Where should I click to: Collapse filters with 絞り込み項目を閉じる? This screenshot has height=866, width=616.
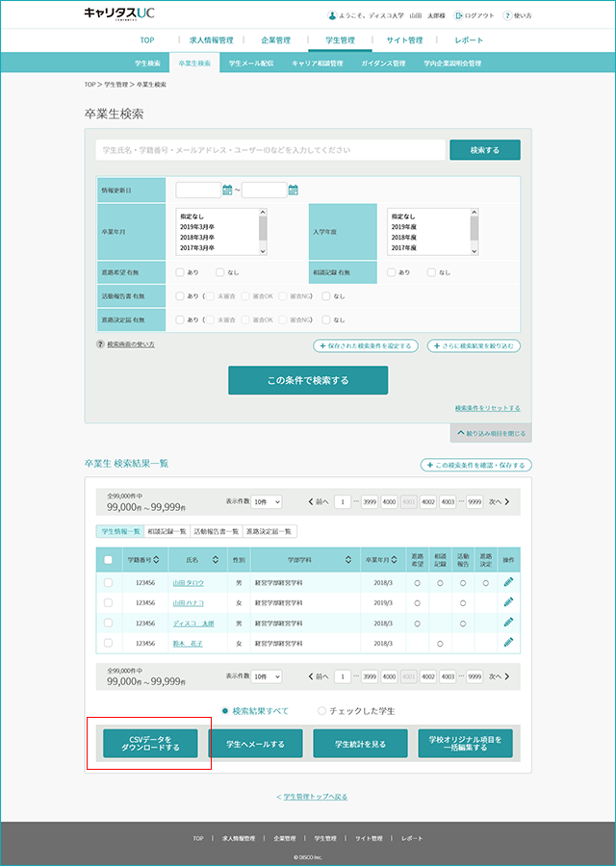491,434
